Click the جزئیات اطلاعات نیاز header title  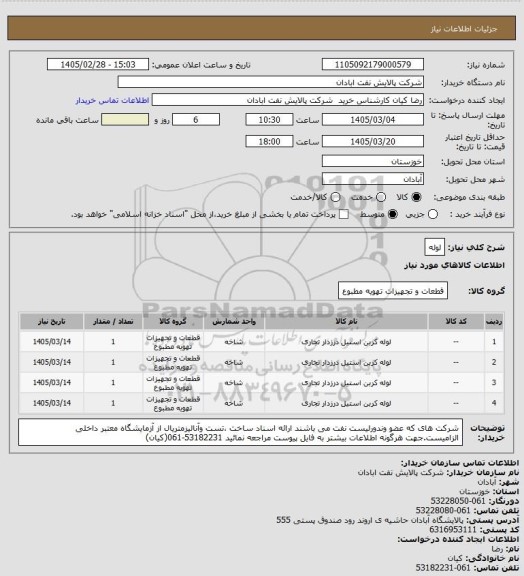(464, 29)
